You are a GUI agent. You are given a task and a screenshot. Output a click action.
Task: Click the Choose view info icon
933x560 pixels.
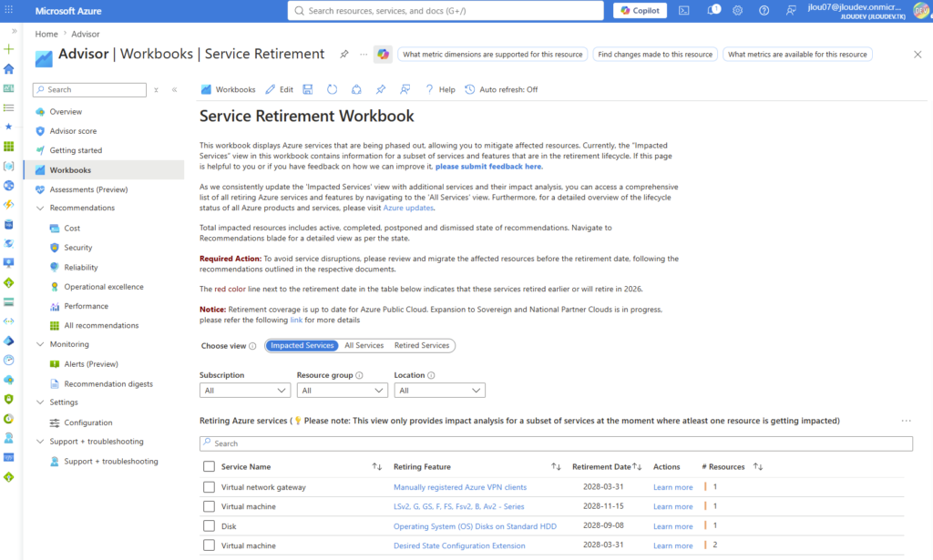tap(252, 346)
